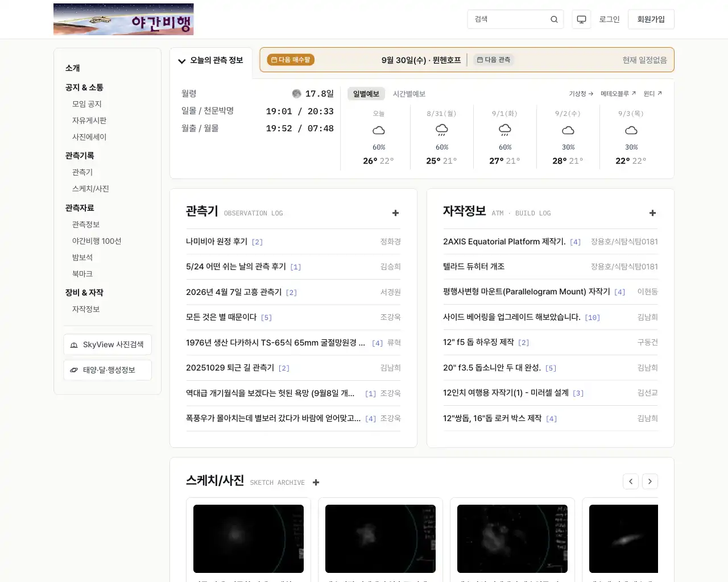The height and width of the screenshot is (582, 728).
Task: Open the second sketch thumbnail
Action: coord(380,539)
